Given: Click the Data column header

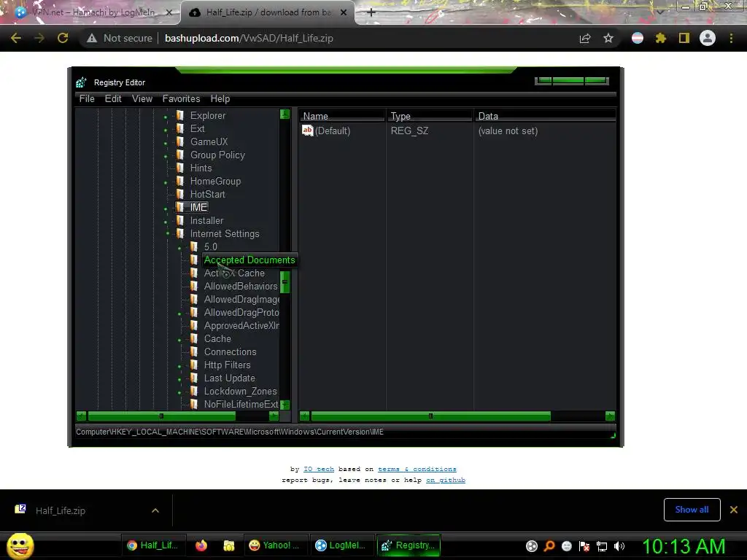Looking at the screenshot, I should coord(545,116).
